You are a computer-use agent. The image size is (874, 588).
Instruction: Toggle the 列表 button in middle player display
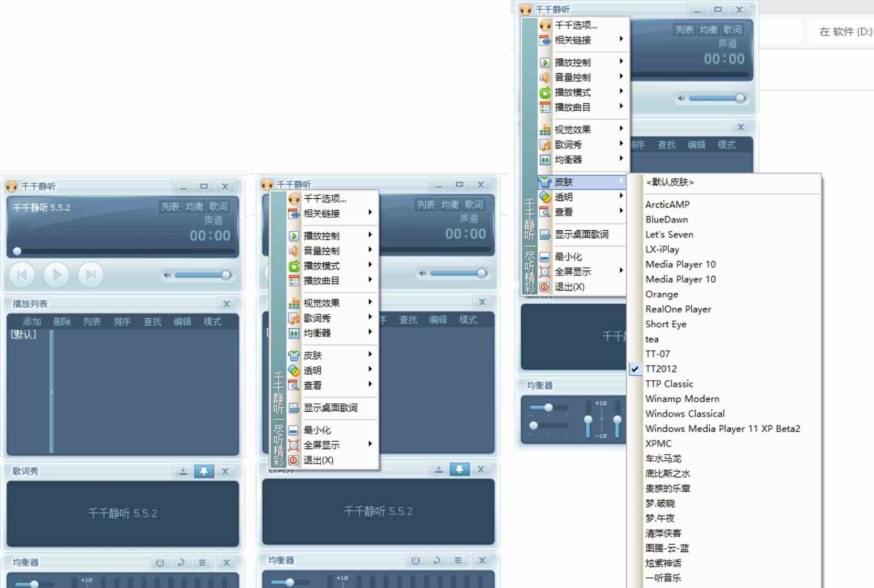point(426,205)
